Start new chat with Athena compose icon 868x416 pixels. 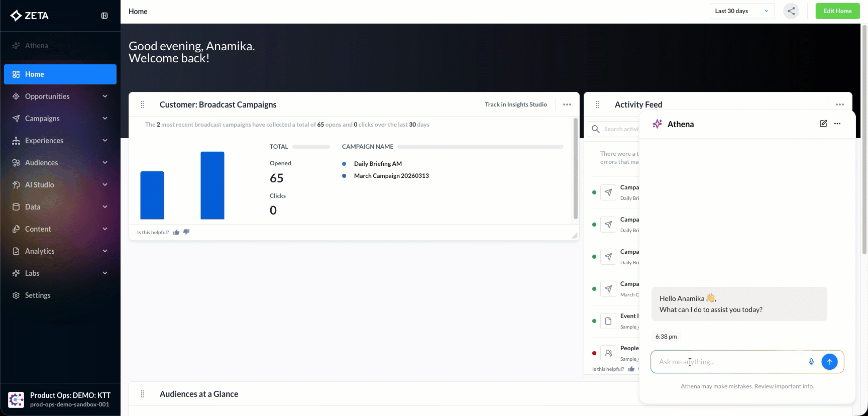823,124
